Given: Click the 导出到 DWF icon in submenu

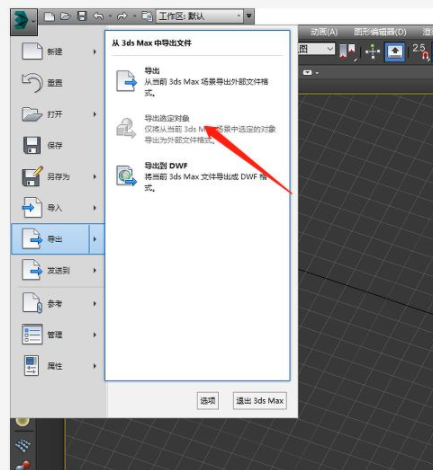Looking at the screenshot, I should [126, 176].
